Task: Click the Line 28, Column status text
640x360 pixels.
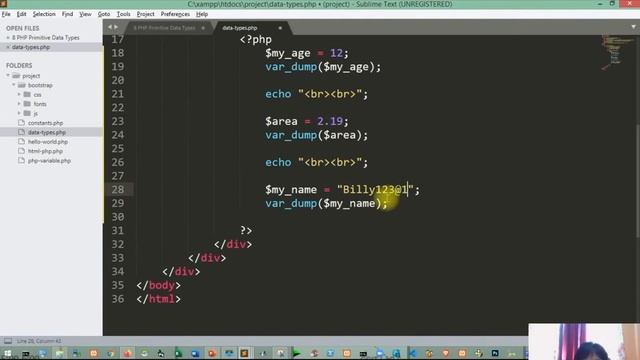Action: 39,341
